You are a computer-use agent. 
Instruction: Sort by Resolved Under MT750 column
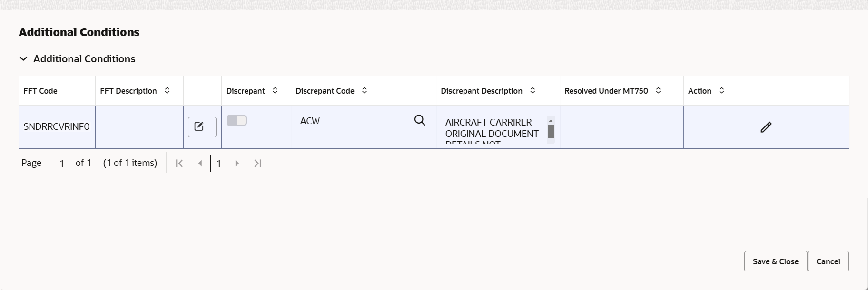[658, 90]
